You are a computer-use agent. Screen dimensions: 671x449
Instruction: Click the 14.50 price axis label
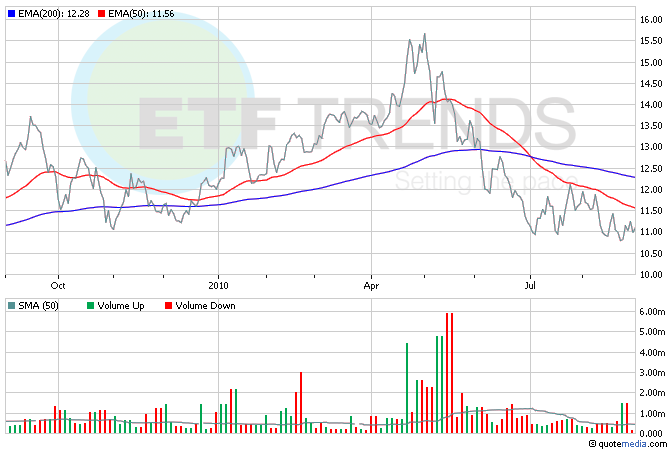pyautogui.click(x=651, y=83)
